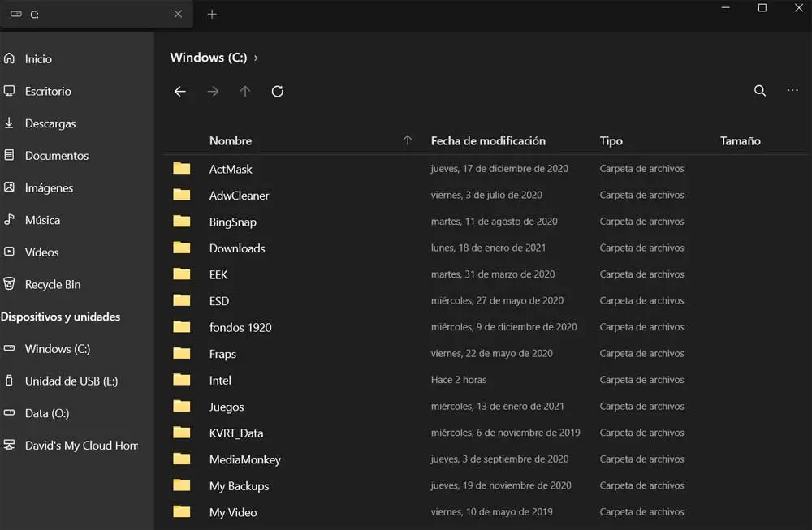This screenshot has height=530, width=812.
Task: Go to Escritorio in sidebar
Action: [76, 91]
